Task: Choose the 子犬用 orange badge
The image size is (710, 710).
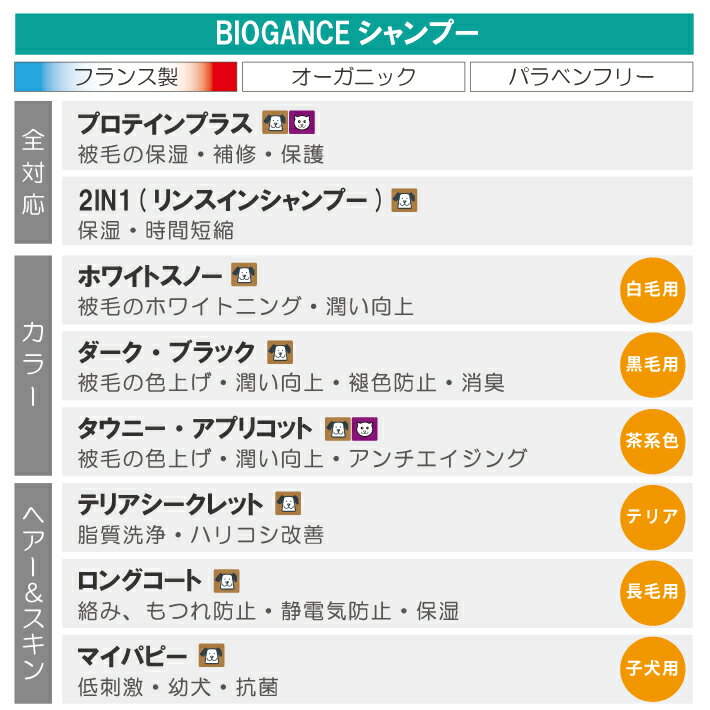Action: [652, 668]
